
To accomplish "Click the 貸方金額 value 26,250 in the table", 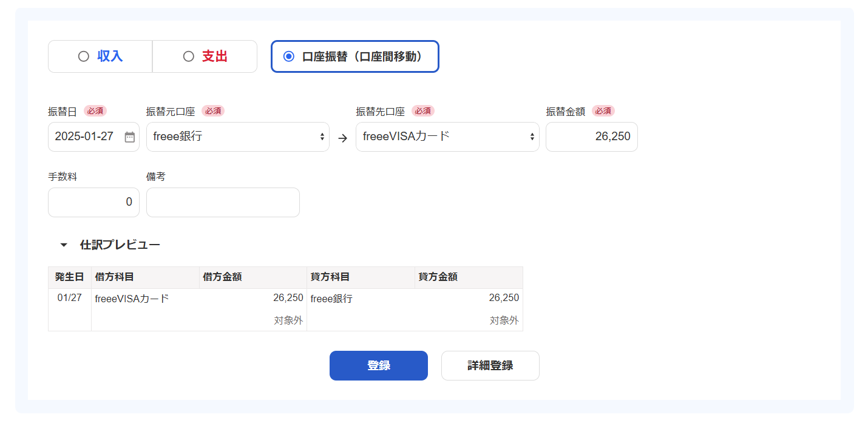I will [504, 298].
